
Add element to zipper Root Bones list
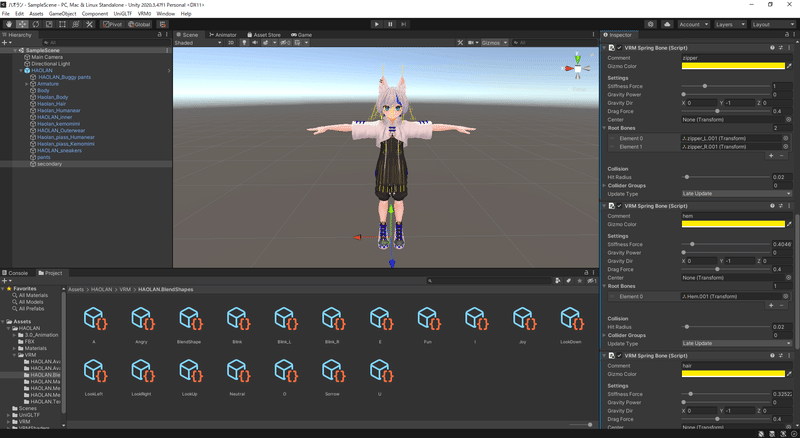[x=771, y=155]
